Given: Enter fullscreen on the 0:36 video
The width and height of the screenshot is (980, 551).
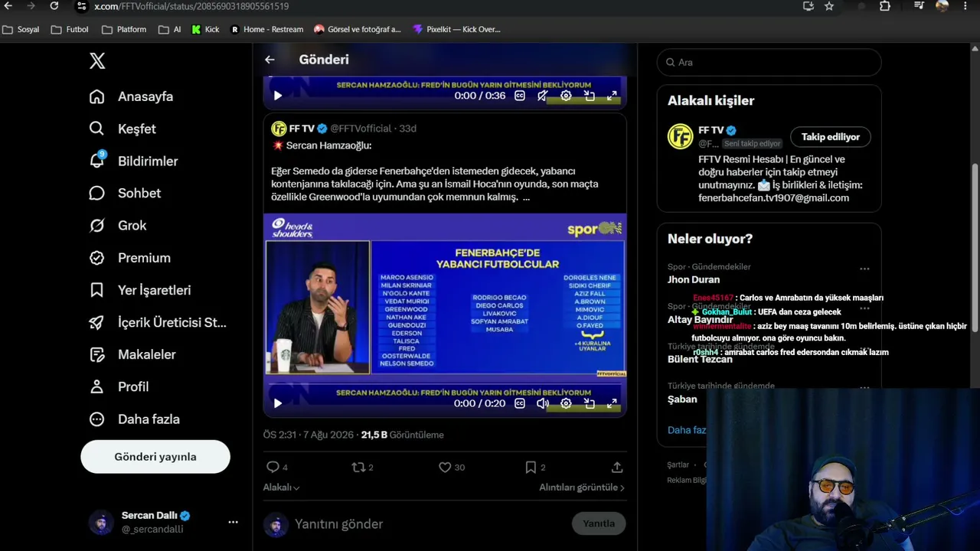Looking at the screenshot, I should 612,96.
